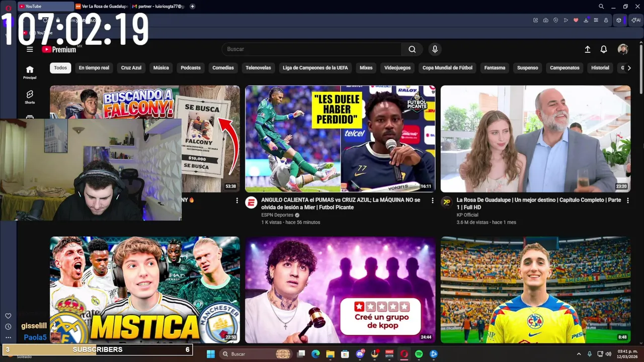Click the Opera profile person icon

click(x=606, y=20)
